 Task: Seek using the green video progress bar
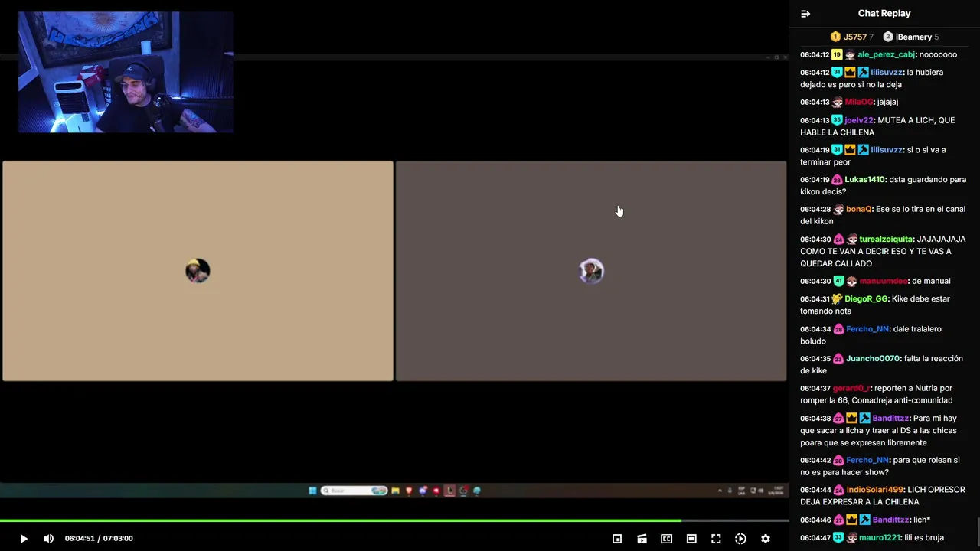(394, 521)
